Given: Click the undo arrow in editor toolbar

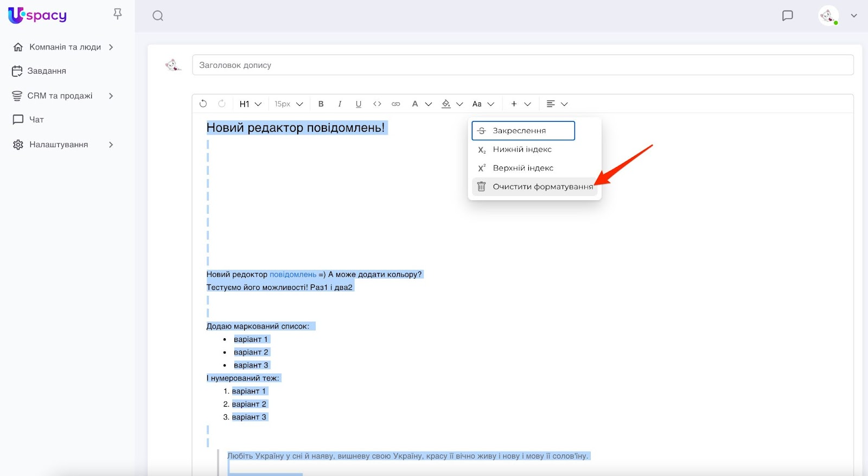Looking at the screenshot, I should click(x=203, y=104).
